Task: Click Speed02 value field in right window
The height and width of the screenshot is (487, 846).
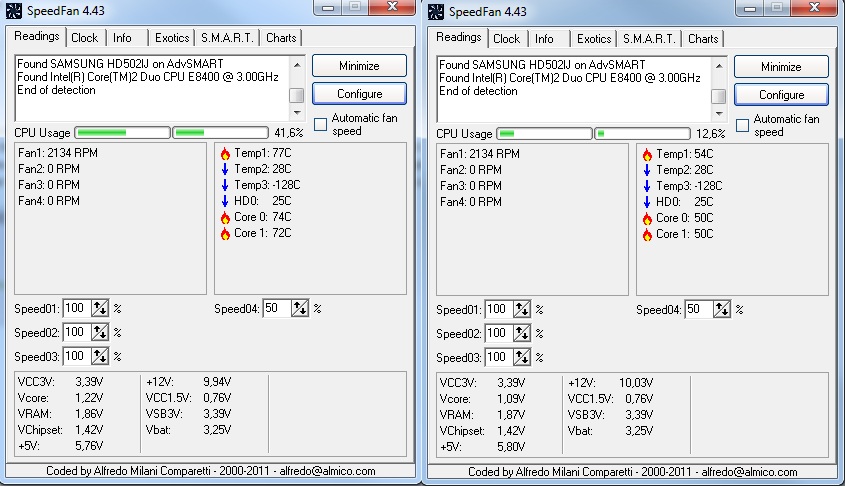Action: coord(499,333)
